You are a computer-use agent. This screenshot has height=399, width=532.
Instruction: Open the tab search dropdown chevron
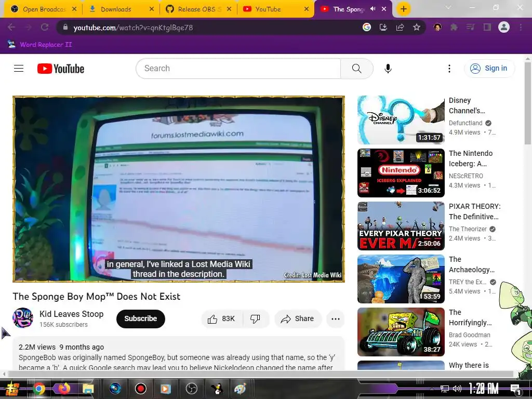coord(448,7)
